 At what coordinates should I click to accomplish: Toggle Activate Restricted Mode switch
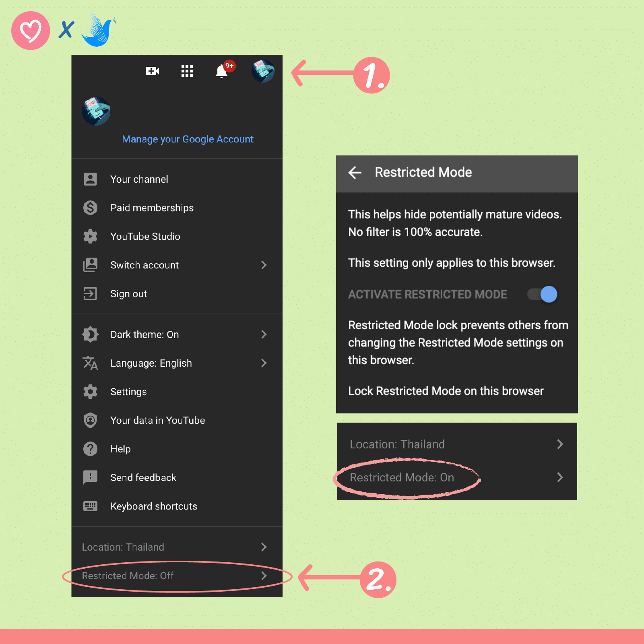(543, 294)
